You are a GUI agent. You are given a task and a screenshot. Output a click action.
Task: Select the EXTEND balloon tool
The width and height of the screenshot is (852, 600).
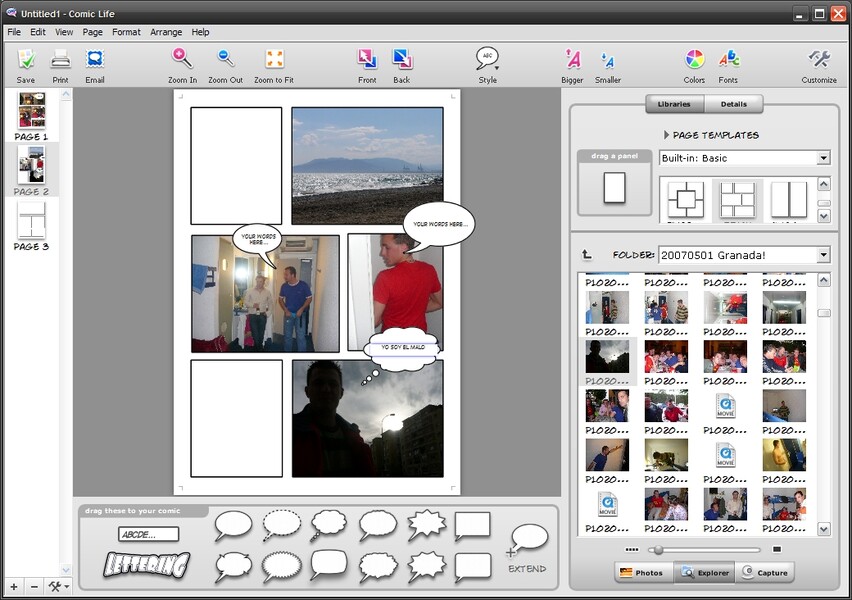pyautogui.click(x=528, y=549)
